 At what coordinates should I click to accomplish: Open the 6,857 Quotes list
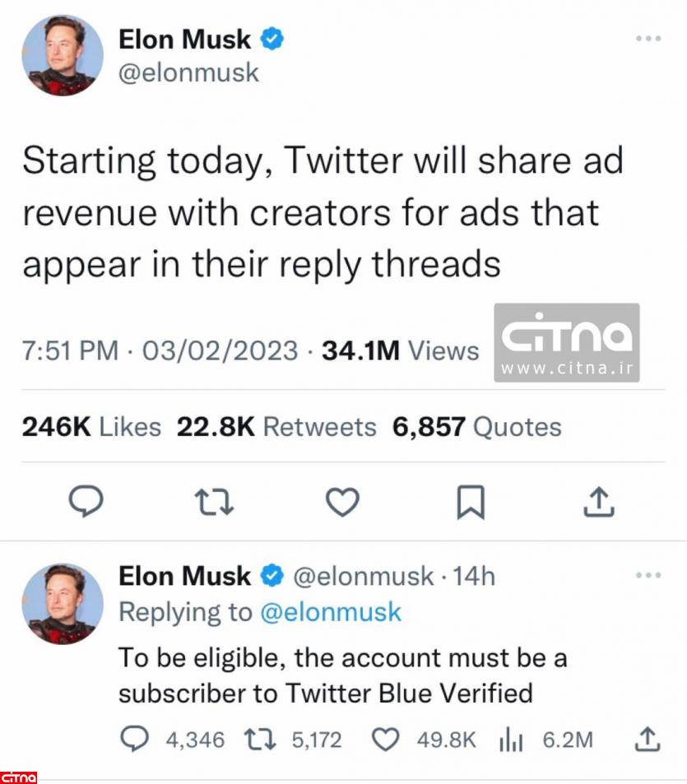tap(476, 427)
